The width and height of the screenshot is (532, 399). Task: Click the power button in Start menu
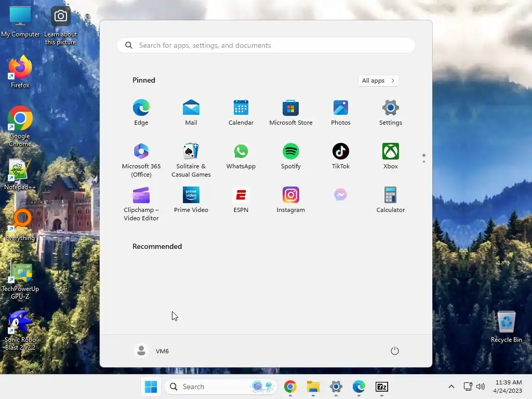click(395, 351)
